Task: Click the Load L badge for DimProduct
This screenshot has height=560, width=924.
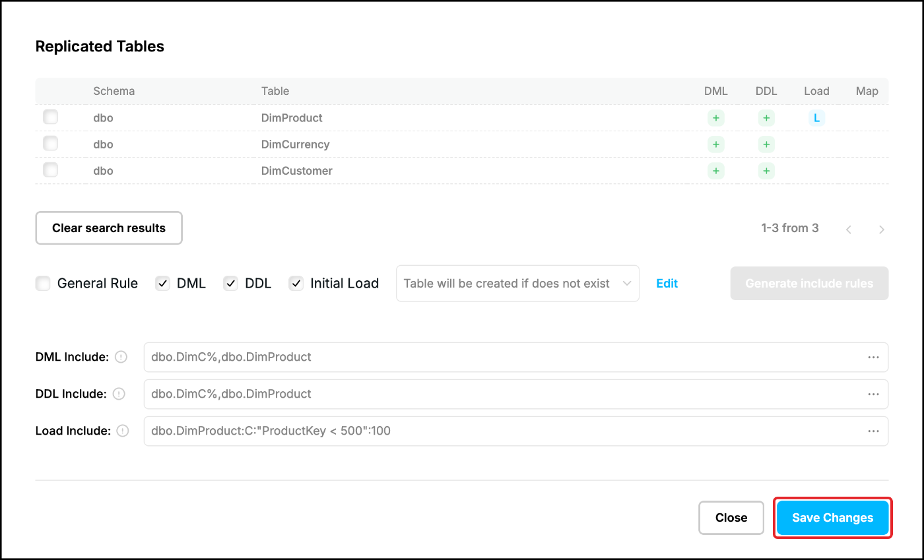Action: [x=816, y=118]
